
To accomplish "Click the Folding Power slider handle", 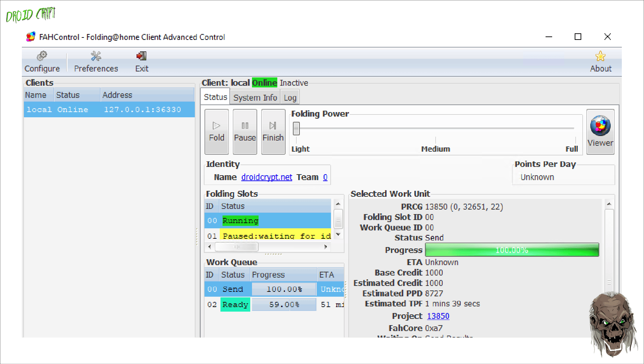I will click(296, 128).
